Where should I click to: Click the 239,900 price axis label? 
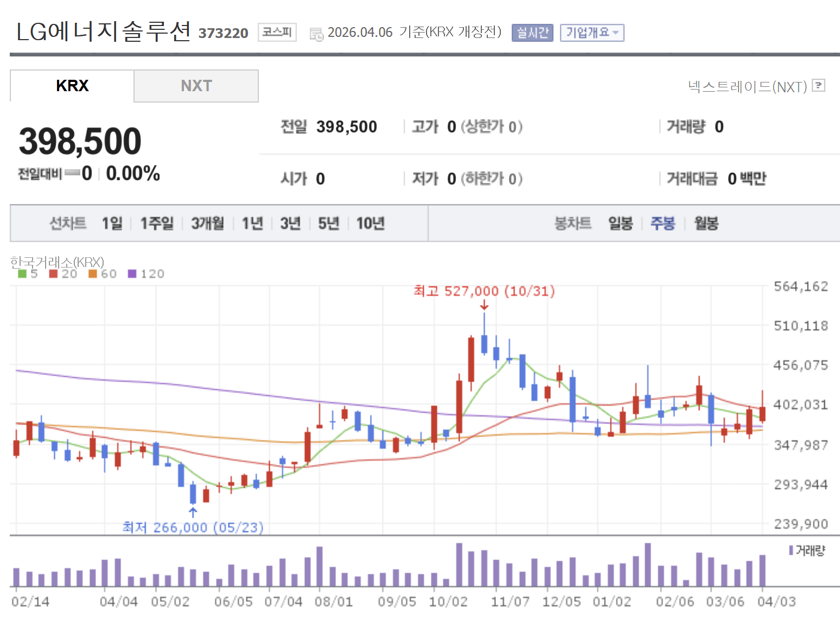pyautogui.click(x=801, y=524)
